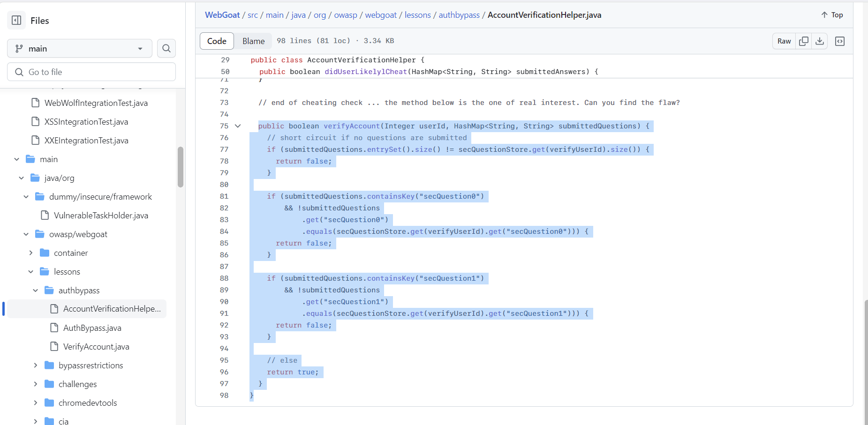This screenshot has height=425, width=868.
Task: Open org breadcrumb link
Action: pyautogui.click(x=320, y=15)
